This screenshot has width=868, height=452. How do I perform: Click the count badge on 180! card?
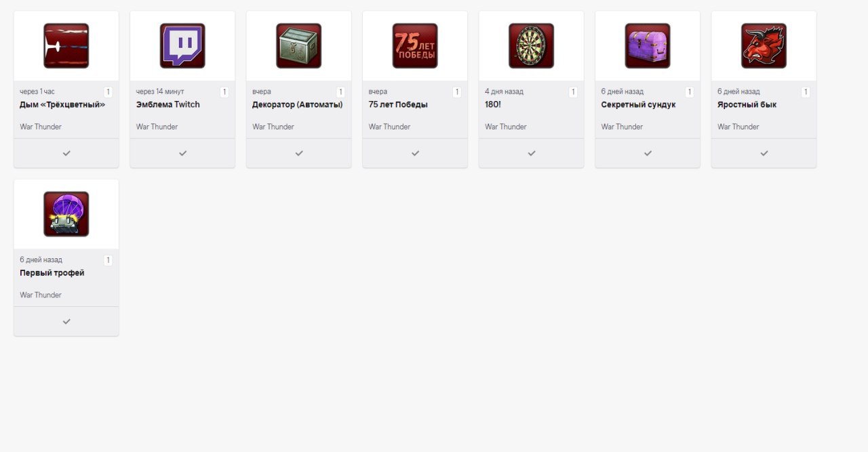click(x=573, y=92)
